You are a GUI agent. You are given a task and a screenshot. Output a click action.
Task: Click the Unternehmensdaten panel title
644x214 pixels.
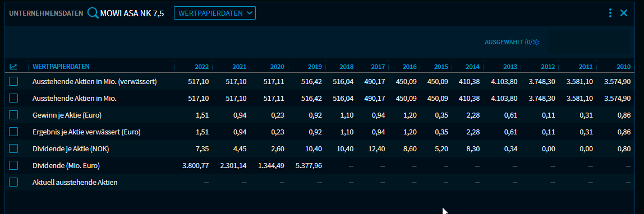coord(47,13)
